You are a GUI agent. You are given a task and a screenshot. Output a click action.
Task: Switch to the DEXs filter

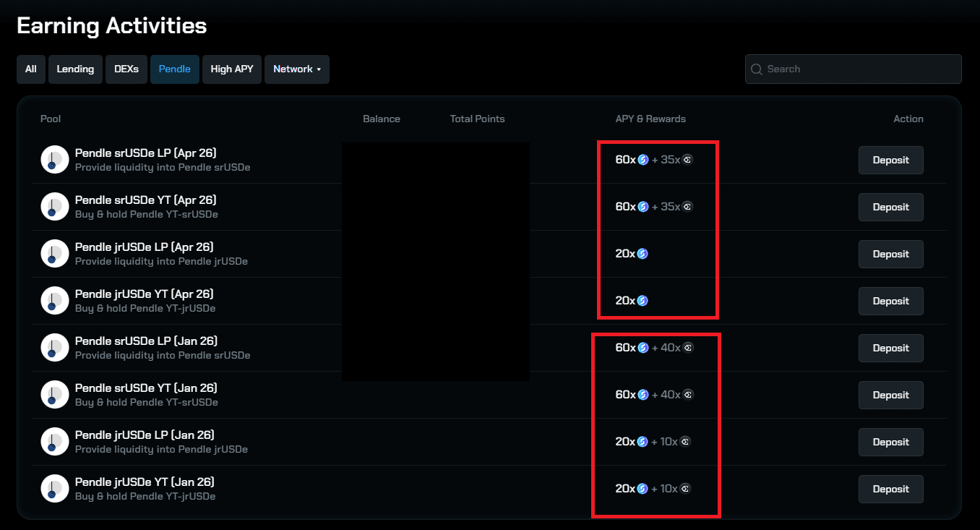(126, 69)
